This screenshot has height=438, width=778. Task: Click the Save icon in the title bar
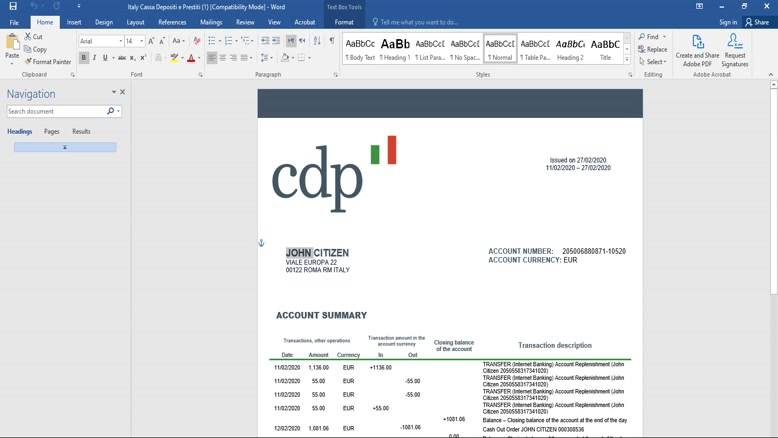click(x=13, y=6)
